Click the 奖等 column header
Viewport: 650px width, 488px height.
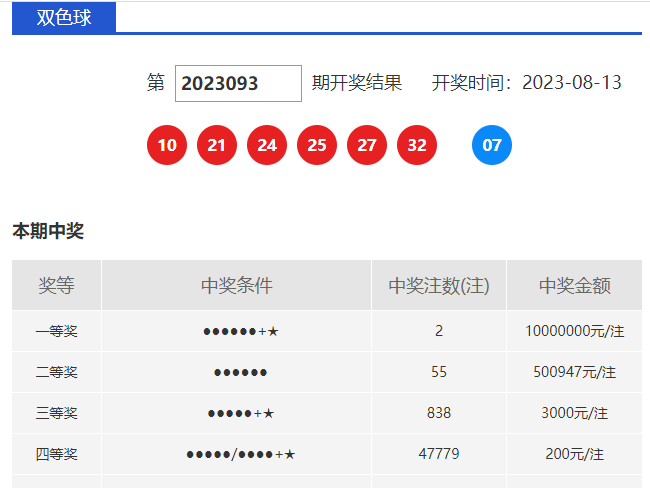(x=56, y=285)
